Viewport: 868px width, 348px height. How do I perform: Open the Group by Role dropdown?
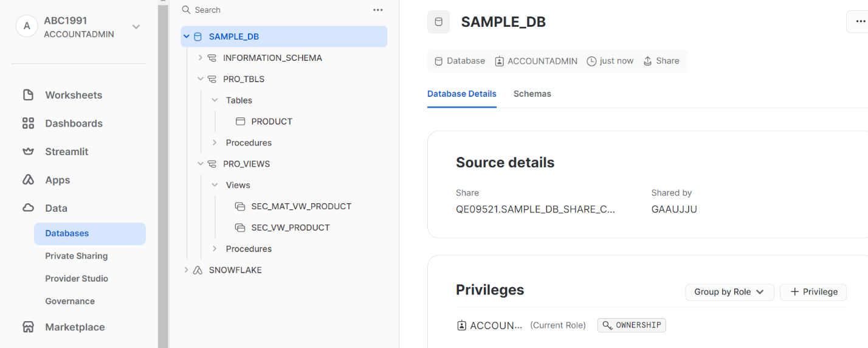tap(729, 292)
